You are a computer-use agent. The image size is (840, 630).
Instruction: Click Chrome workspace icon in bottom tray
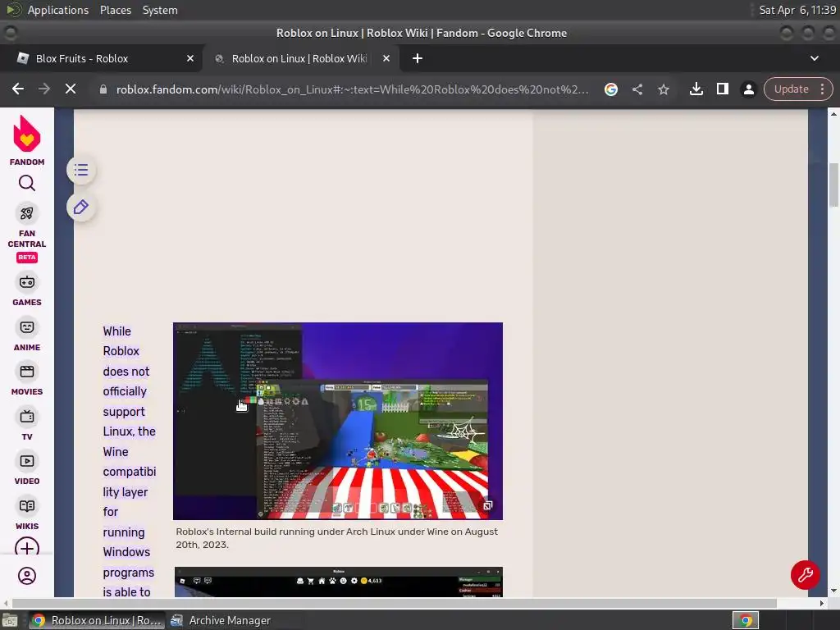click(x=746, y=620)
